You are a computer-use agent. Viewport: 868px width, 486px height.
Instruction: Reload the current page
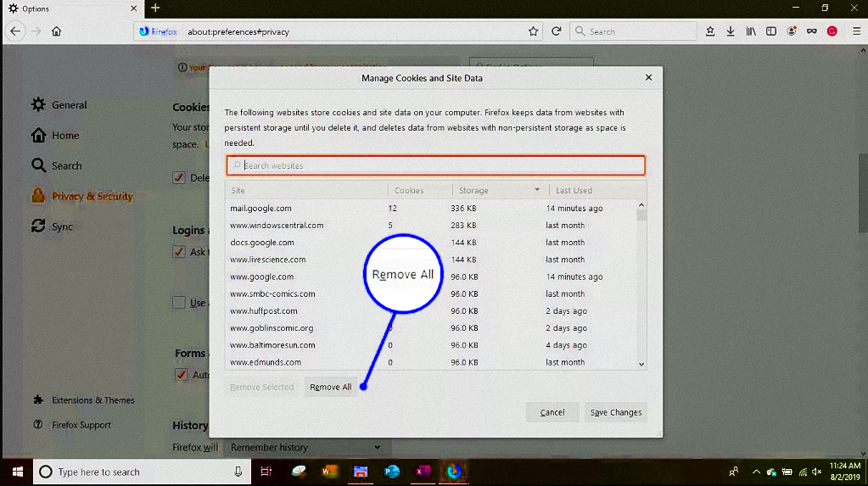[557, 31]
